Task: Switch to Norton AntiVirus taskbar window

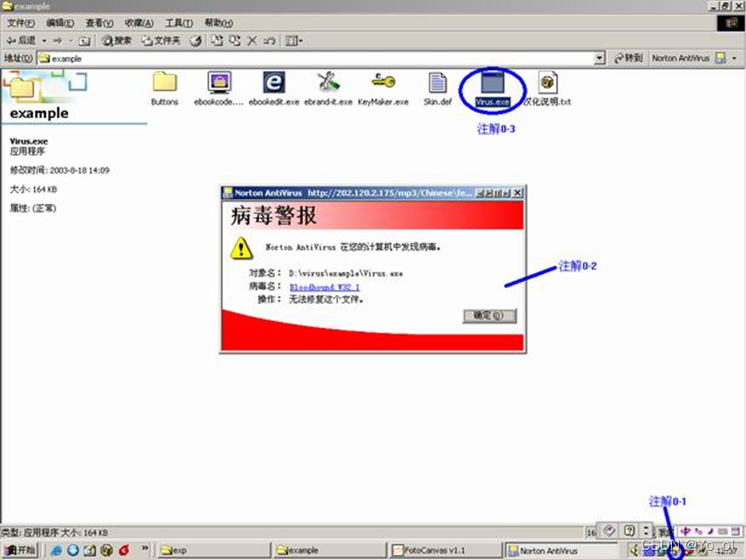Action: [x=562, y=550]
